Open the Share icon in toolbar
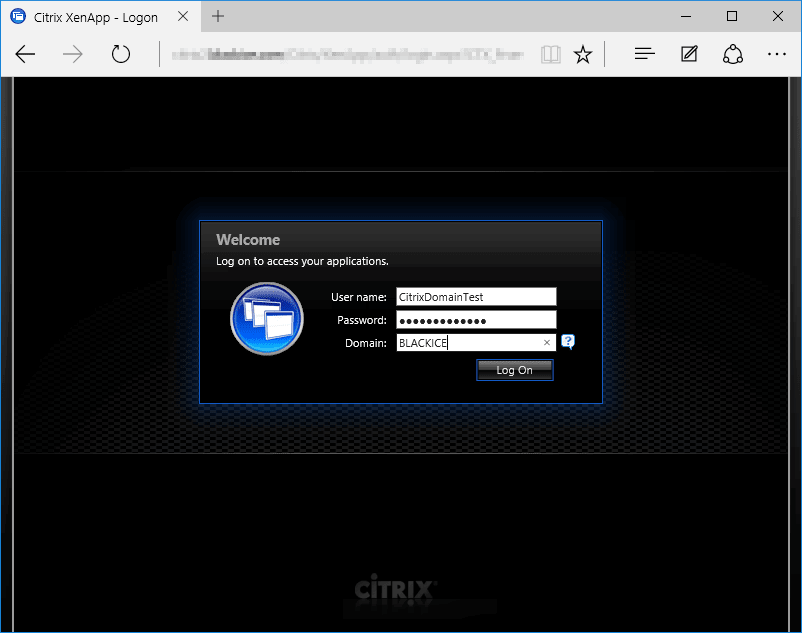Screen dimensions: 802x633 pyautogui.click(x=733, y=54)
